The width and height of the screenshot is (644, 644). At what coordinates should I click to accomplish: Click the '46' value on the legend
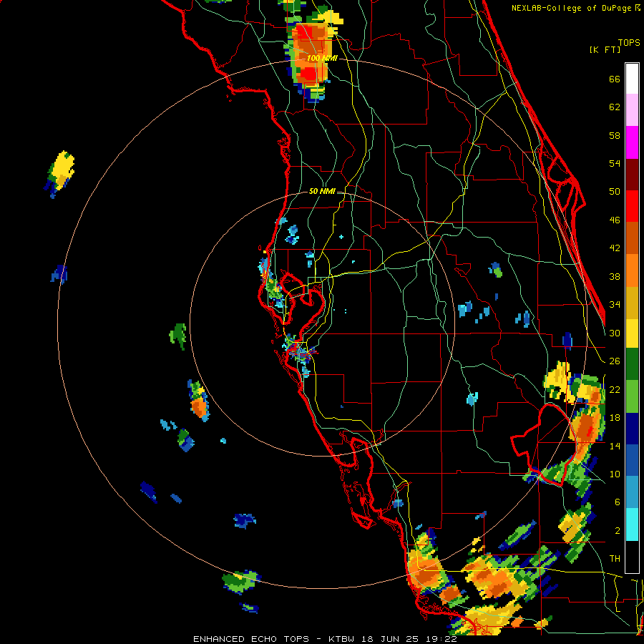(615, 220)
